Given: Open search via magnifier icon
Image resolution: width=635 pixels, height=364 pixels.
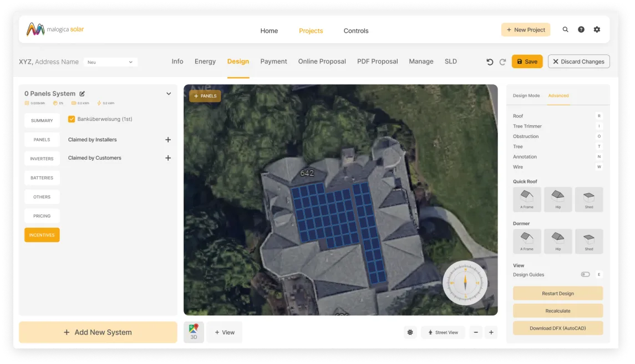Looking at the screenshot, I should [565, 30].
